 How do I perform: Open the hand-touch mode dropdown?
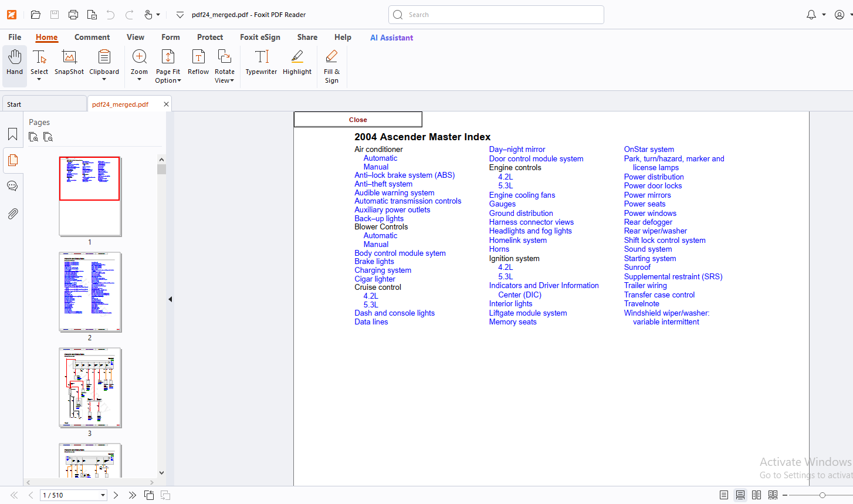(158, 15)
